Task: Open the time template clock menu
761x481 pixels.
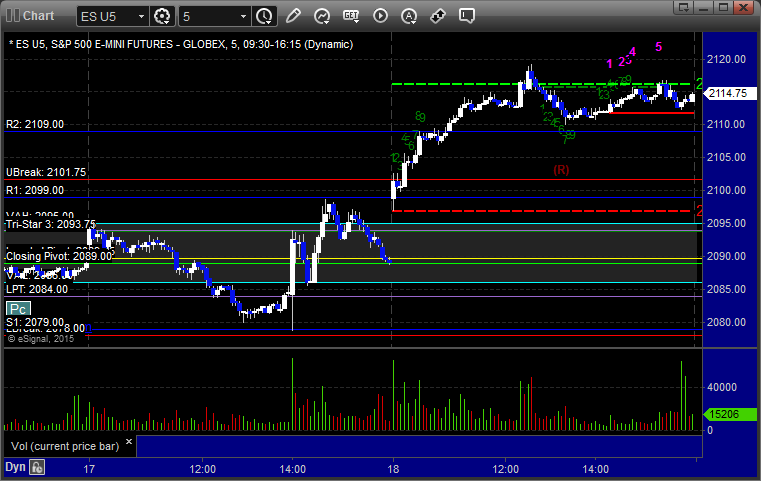Action: pyautogui.click(x=265, y=16)
